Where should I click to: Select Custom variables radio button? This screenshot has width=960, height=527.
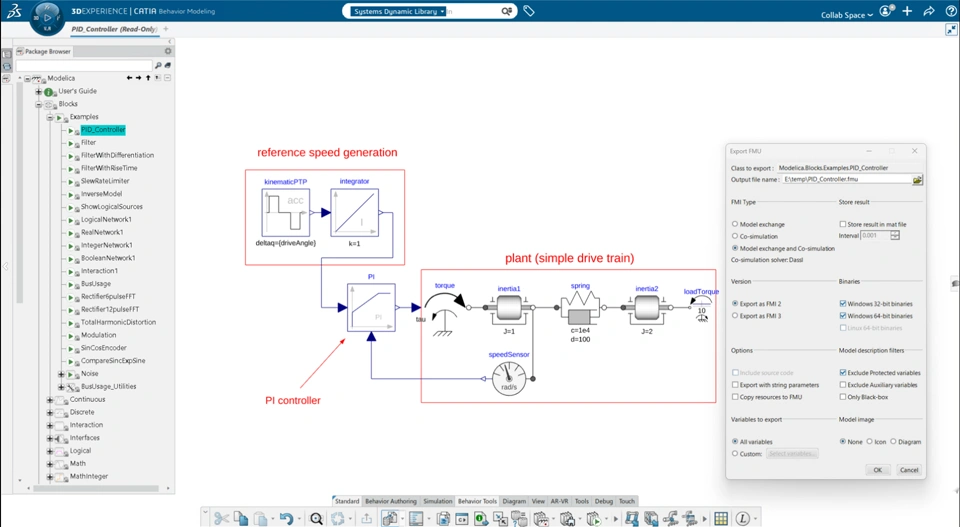(735, 454)
